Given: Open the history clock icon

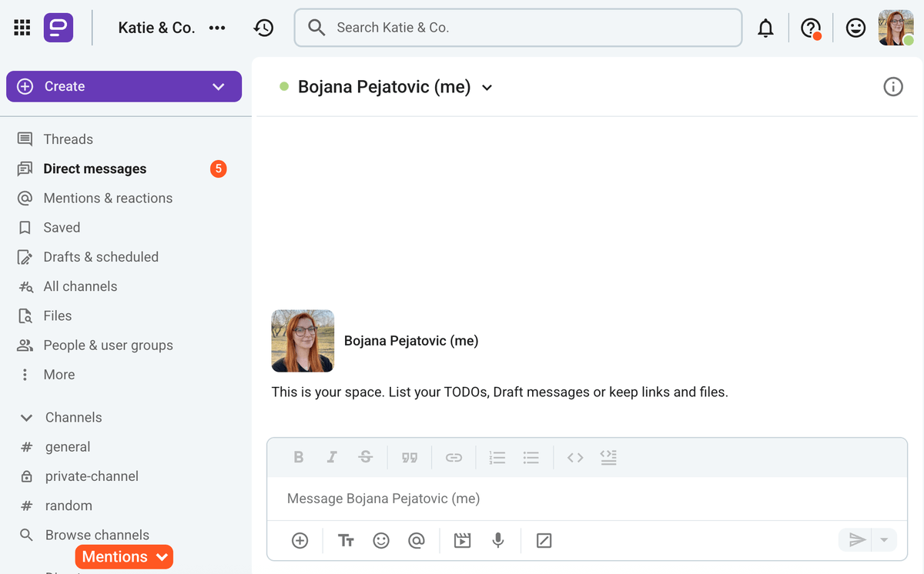Looking at the screenshot, I should 263,28.
